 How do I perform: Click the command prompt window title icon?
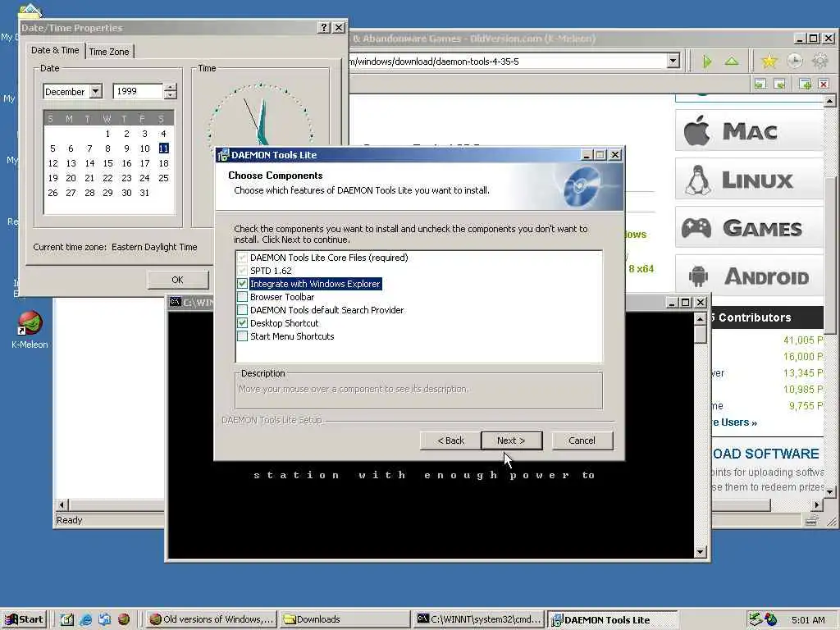tap(175, 302)
